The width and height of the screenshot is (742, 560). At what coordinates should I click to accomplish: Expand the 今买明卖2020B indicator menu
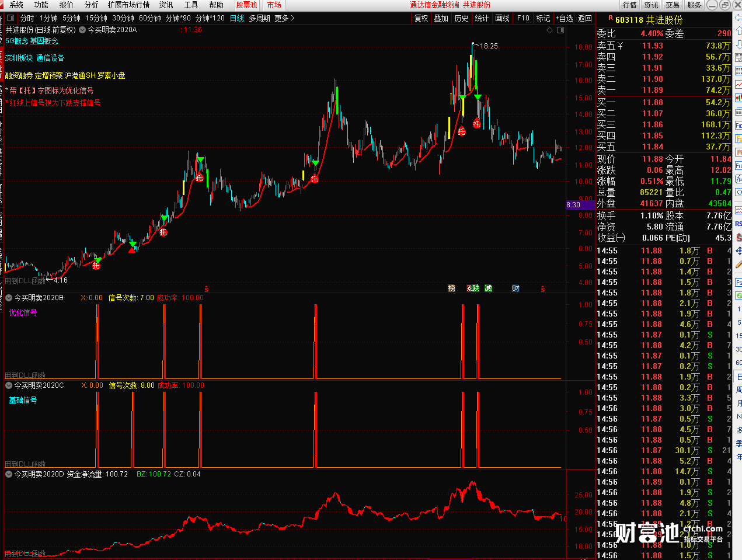pyautogui.click(x=9, y=298)
